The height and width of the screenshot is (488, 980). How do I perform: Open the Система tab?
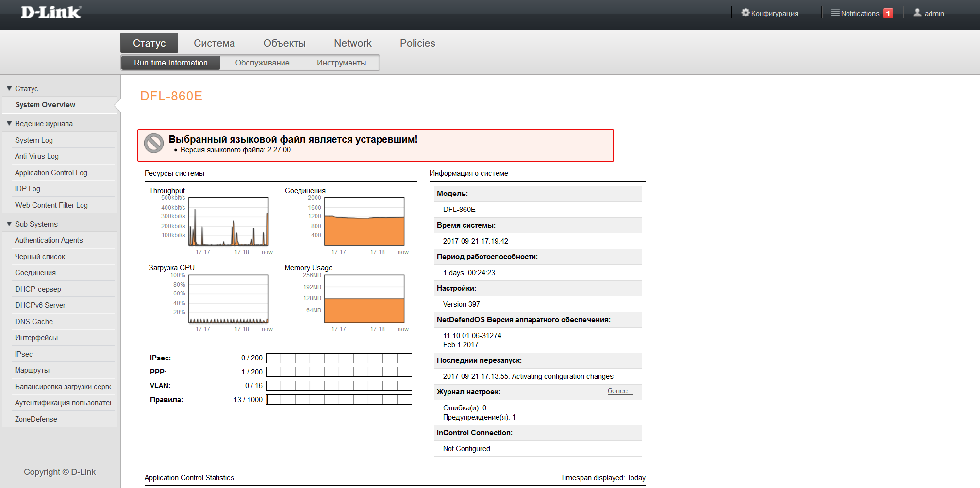click(x=214, y=43)
